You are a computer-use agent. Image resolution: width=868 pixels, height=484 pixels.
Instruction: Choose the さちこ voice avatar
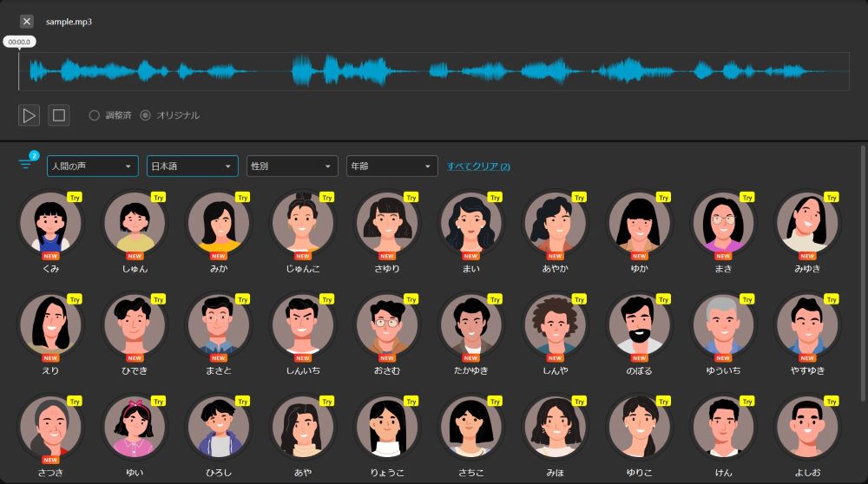click(x=471, y=426)
